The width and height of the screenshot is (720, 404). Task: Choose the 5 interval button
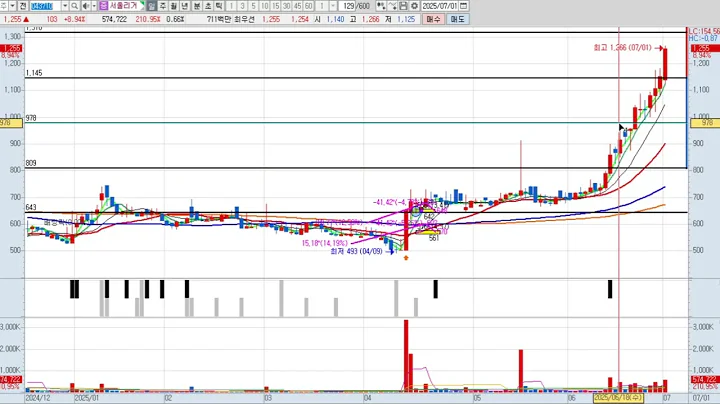(x=253, y=6)
